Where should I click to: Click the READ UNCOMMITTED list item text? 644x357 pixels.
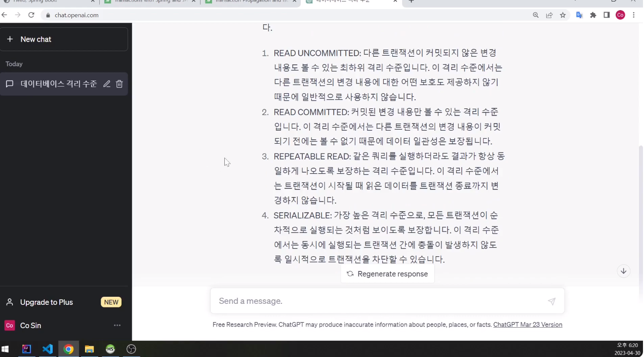coord(388,75)
